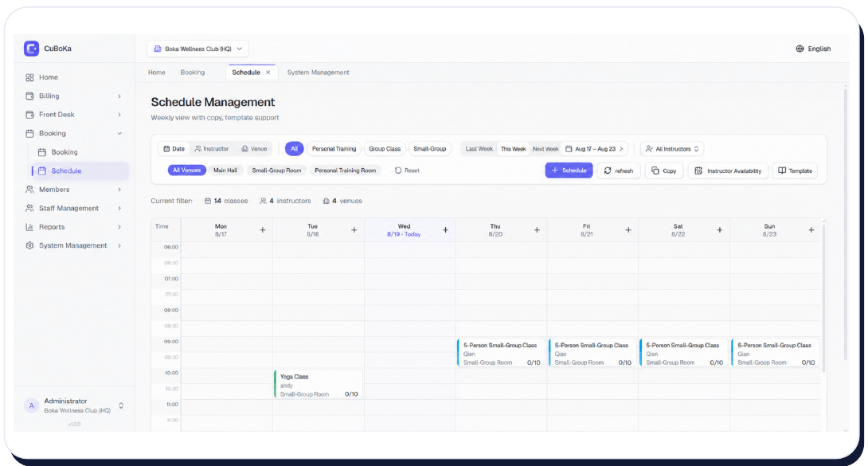The image size is (868, 466).
Task: Expand the Members menu chevron
Action: (x=119, y=190)
